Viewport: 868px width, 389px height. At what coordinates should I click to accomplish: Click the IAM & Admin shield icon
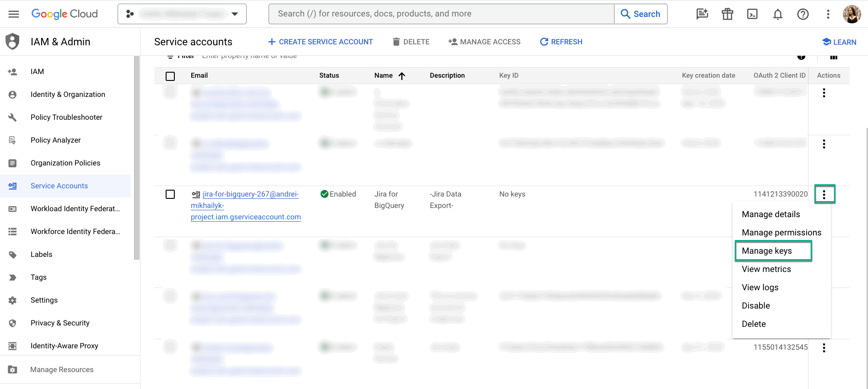(x=12, y=42)
